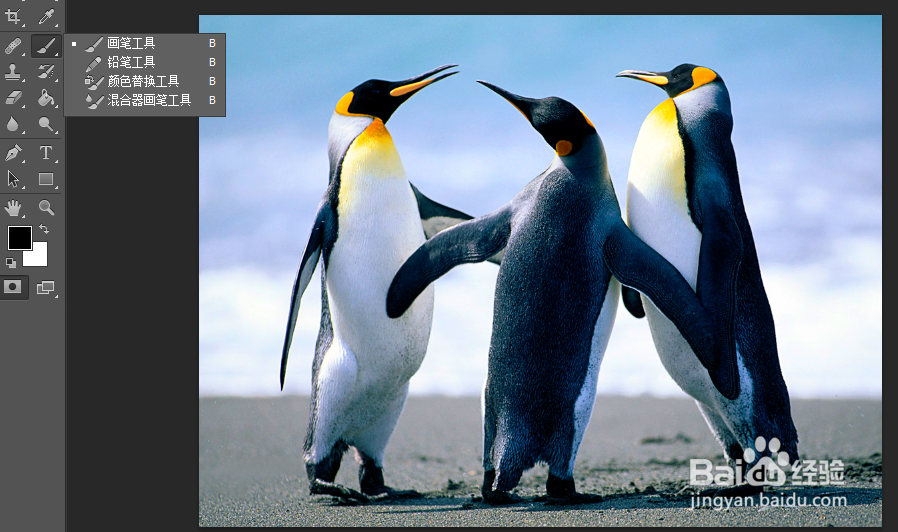898x532 pixels.
Task: Select the Spot Healing Brush bandage tool
Action: (x=13, y=45)
